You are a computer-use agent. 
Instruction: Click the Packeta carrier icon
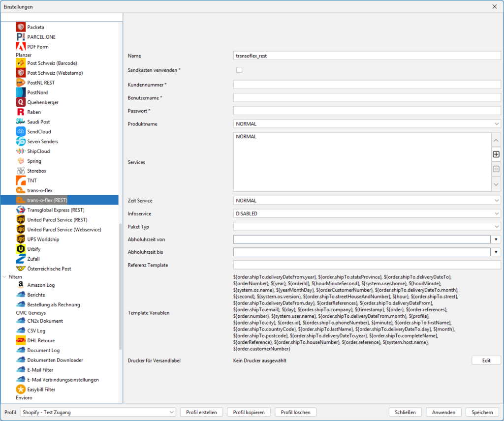(21, 27)
